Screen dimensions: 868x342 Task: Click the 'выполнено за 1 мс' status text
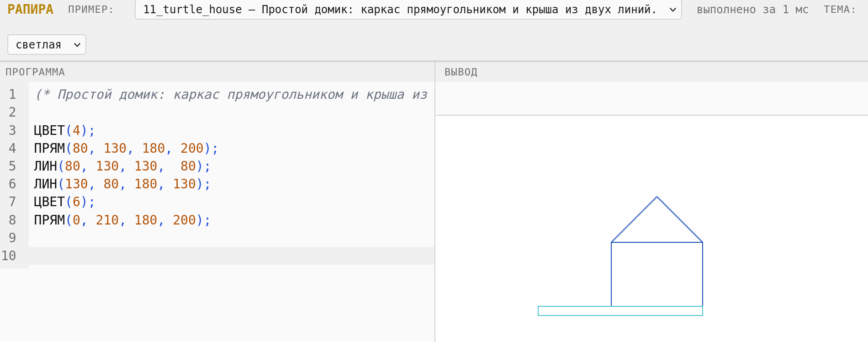click(752, 10)
